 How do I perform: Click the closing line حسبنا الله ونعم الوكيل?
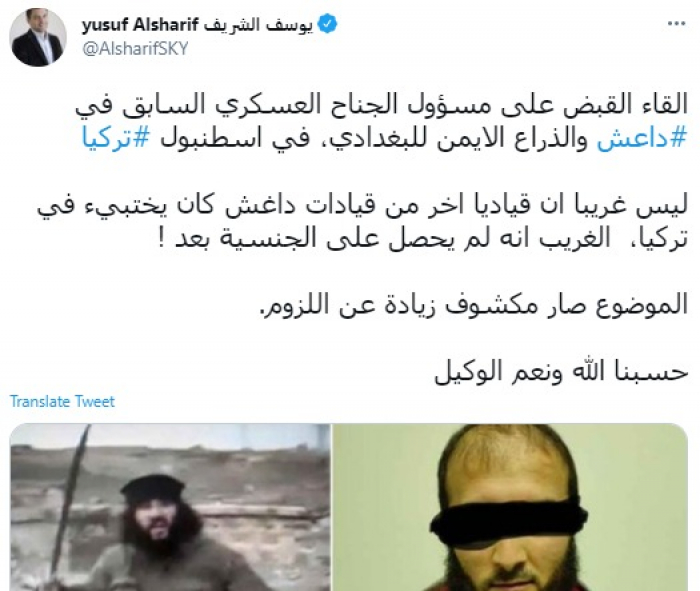[562, 371]
